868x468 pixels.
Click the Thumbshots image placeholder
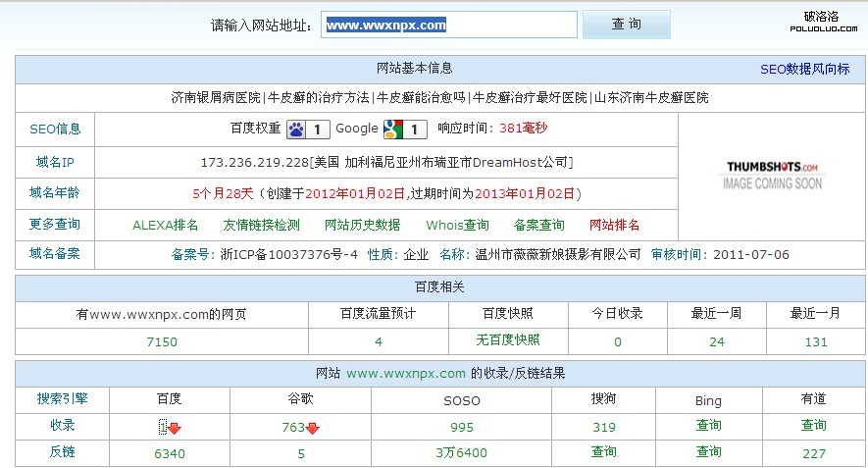click(772, 175)
